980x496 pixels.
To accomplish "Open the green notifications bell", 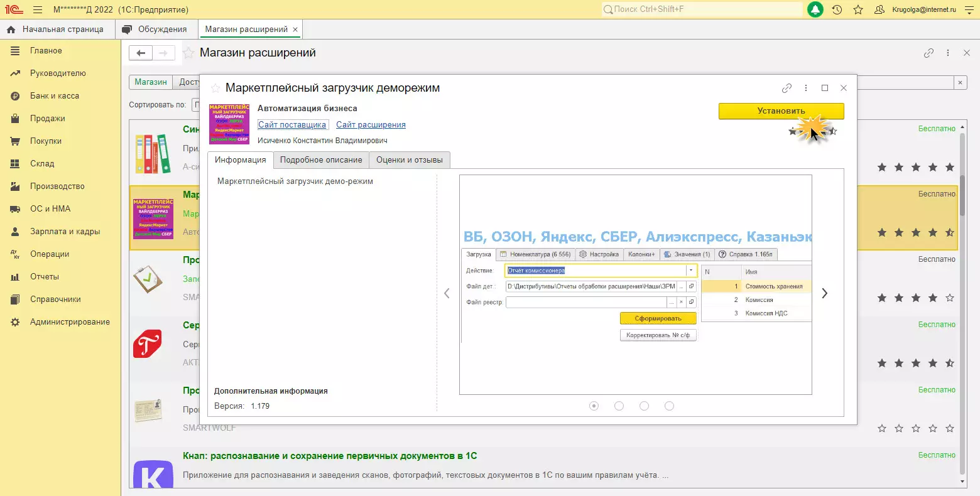I will pos(815,9).
